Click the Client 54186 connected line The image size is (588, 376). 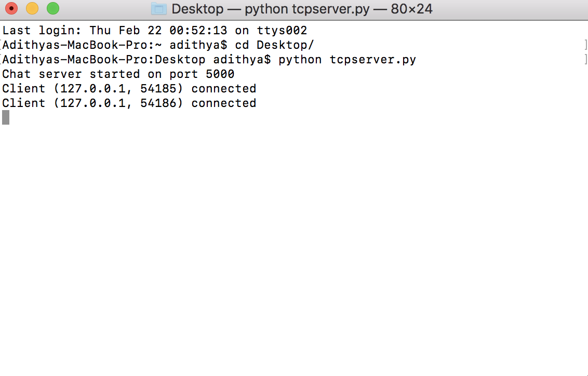click(x=128, y=103)
